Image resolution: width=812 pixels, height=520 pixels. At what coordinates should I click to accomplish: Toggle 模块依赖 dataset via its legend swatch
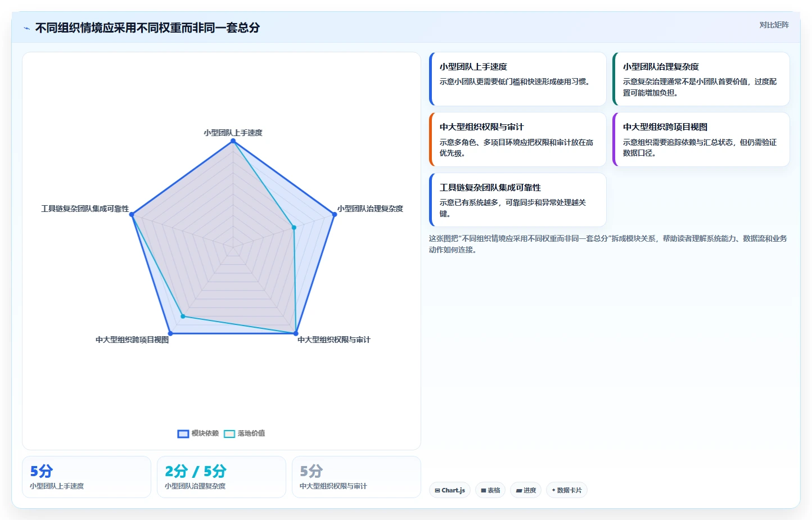(183, 433)
